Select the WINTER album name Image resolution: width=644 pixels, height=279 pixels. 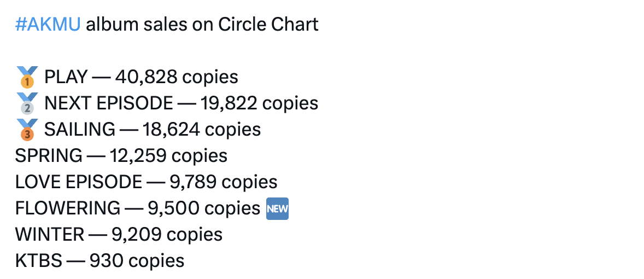(50, 235)
